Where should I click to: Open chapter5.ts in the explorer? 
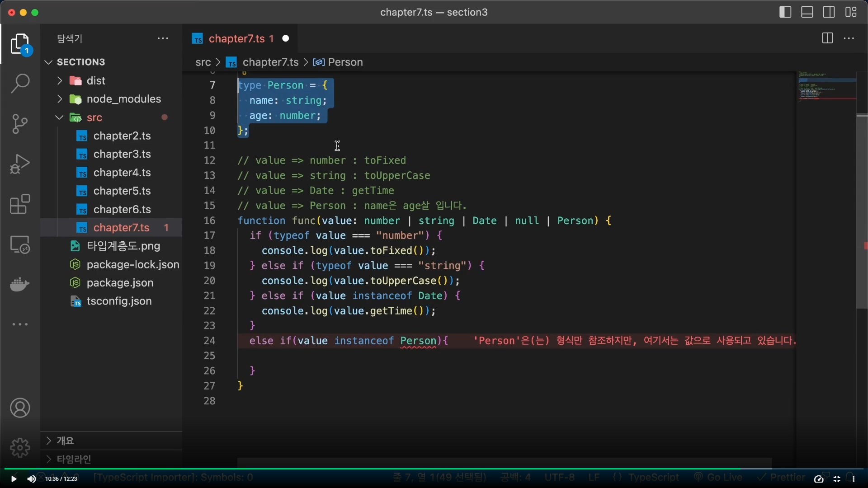pos(122,191)
